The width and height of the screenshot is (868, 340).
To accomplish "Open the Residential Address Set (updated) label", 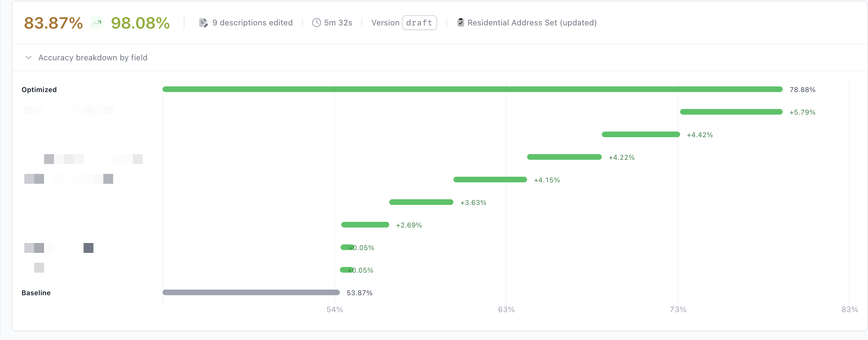I will 532,23.
